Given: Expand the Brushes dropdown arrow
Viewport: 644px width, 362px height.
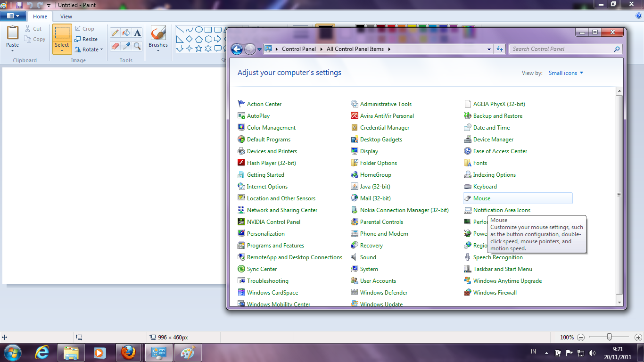Looking at the screenshot, I should pos(158,50).
